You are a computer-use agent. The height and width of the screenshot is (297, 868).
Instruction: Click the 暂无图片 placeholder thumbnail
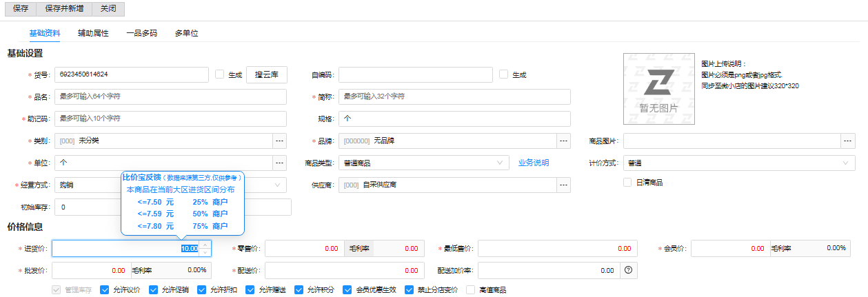658,88
